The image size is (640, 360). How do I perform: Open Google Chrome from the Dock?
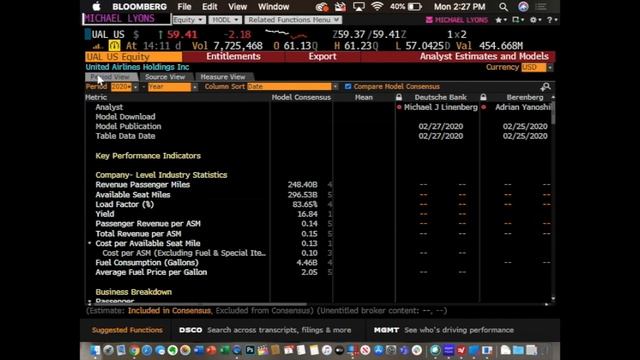[134, 350]
